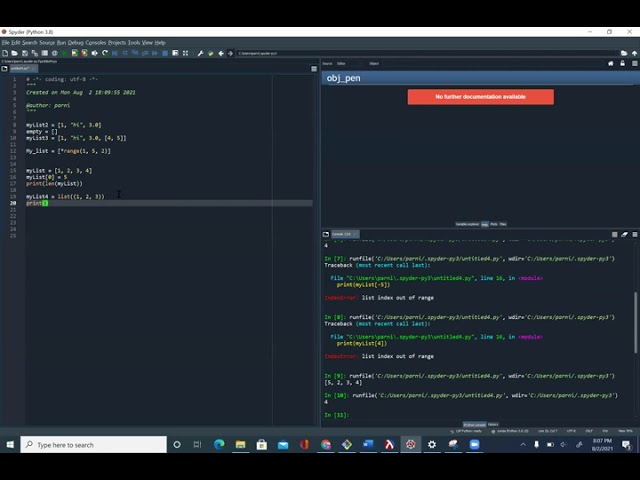Click browse working directory folder icon
Image resolution: width=640 pixels, height=480 pixels.
(x=624, y=53)
